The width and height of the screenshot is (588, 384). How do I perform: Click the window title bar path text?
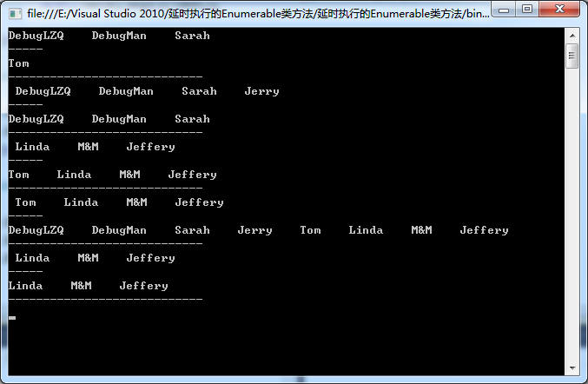pyautogui.click(x=258, y=14)
